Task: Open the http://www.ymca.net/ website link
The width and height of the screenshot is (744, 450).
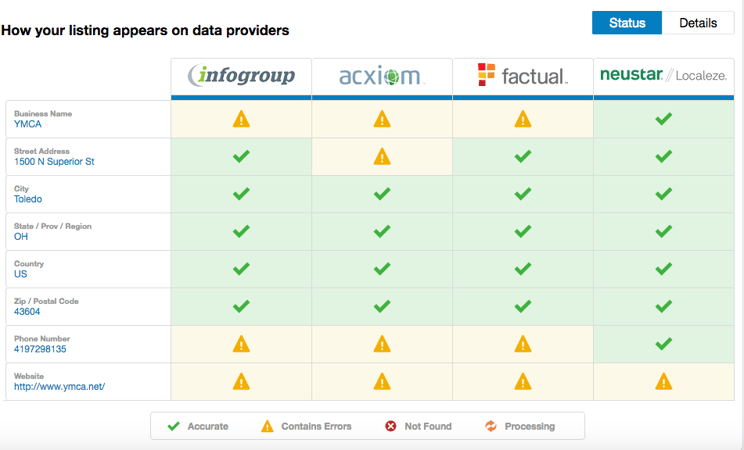Action: click(59, 386)
